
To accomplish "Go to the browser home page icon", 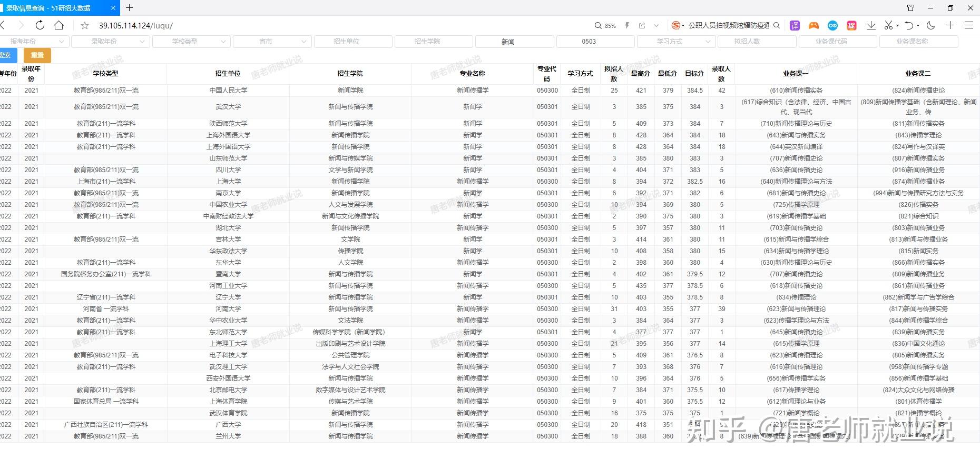I will [59, 25].
